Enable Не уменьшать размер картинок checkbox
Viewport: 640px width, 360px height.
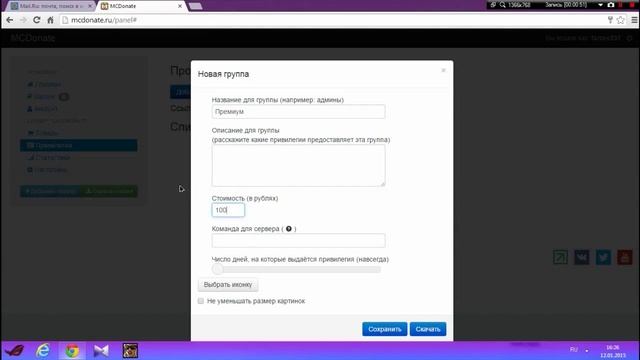[x=201, y=301]
